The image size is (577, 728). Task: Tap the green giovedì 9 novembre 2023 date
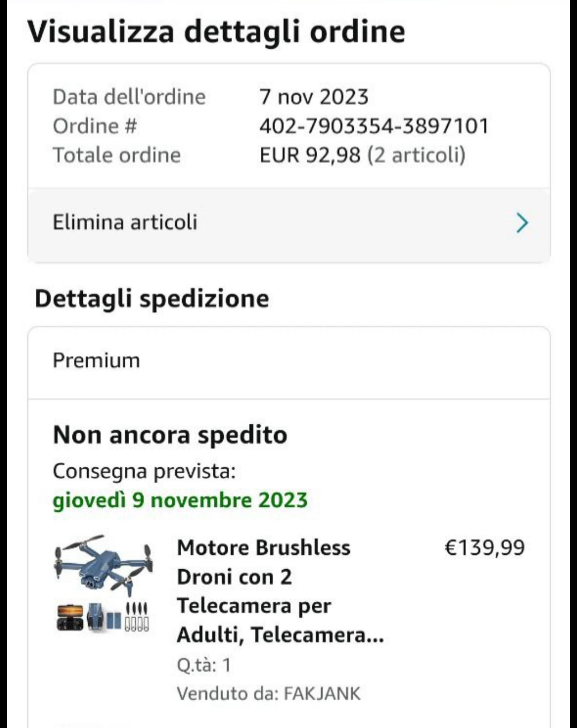click(x=180, y=500)
